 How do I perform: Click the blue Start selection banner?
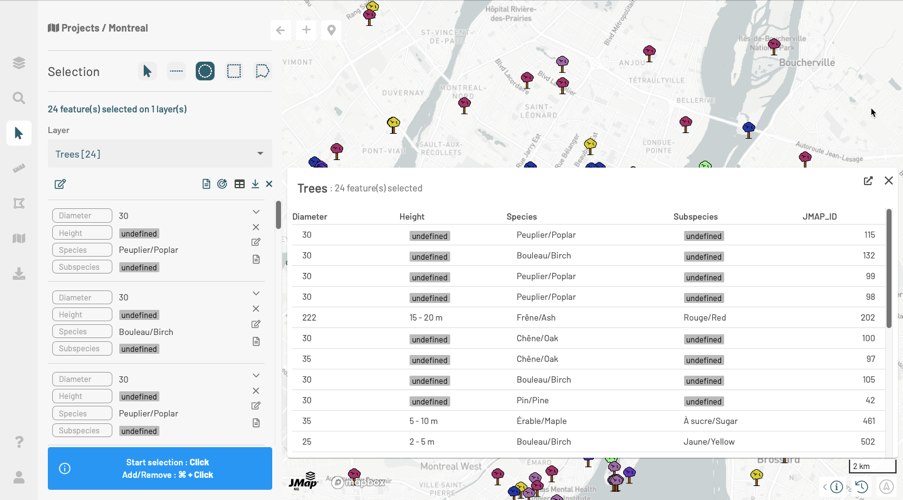160,468
